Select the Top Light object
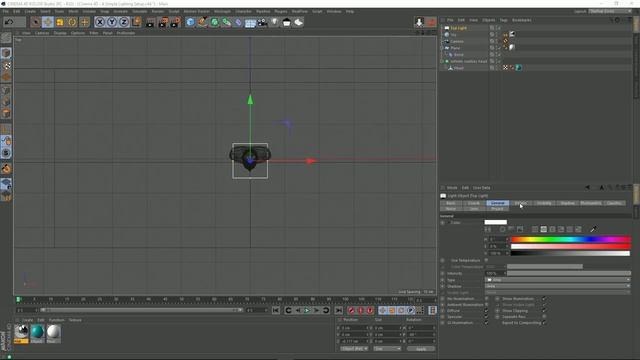 [458, 28]
